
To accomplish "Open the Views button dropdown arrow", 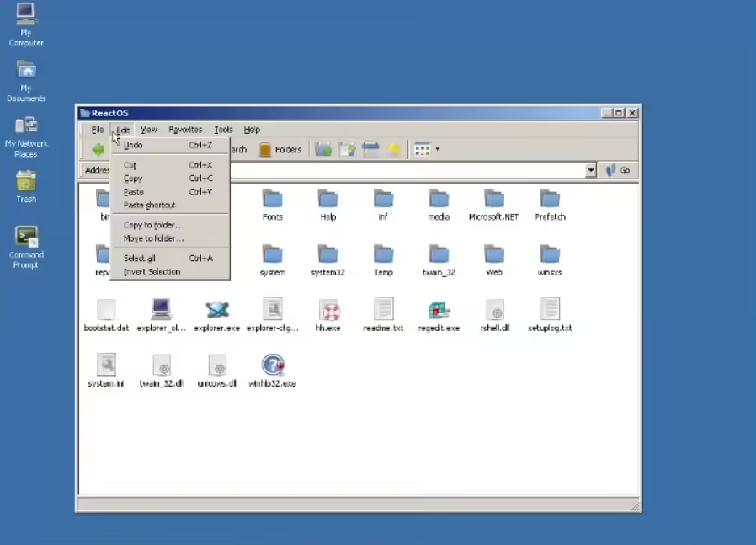I will coord(437,150).
